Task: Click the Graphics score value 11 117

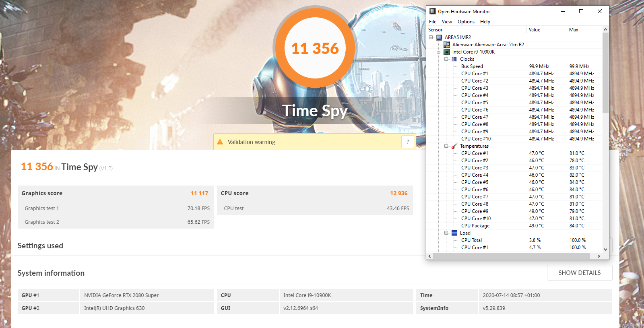Action: point(199,193)
